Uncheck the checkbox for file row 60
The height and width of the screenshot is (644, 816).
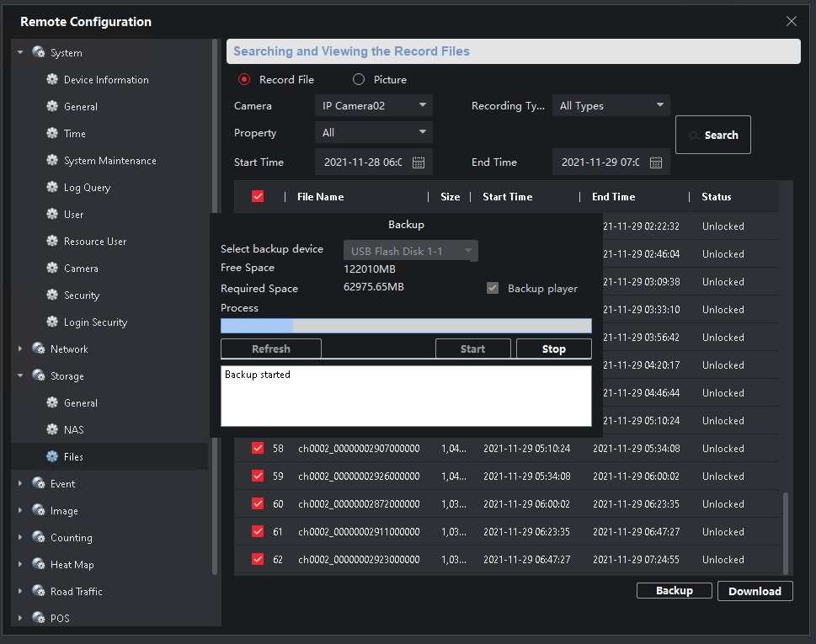(258, 503)
